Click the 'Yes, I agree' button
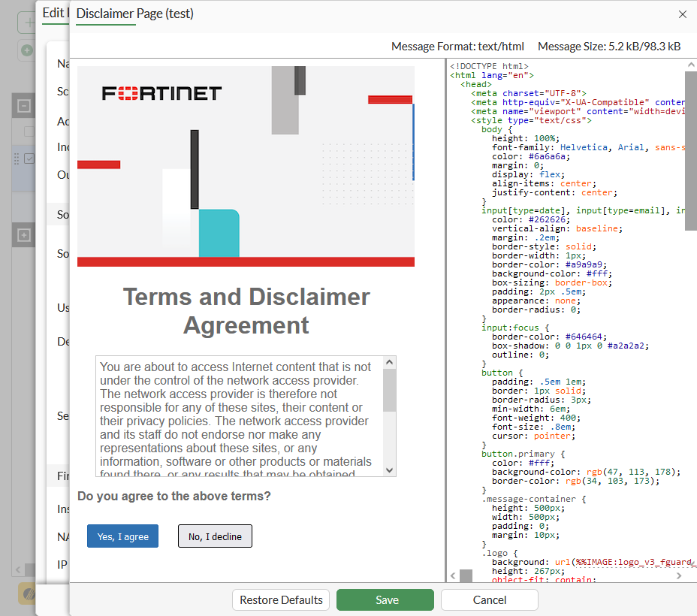The image size is (697, 616). (122, 536)
